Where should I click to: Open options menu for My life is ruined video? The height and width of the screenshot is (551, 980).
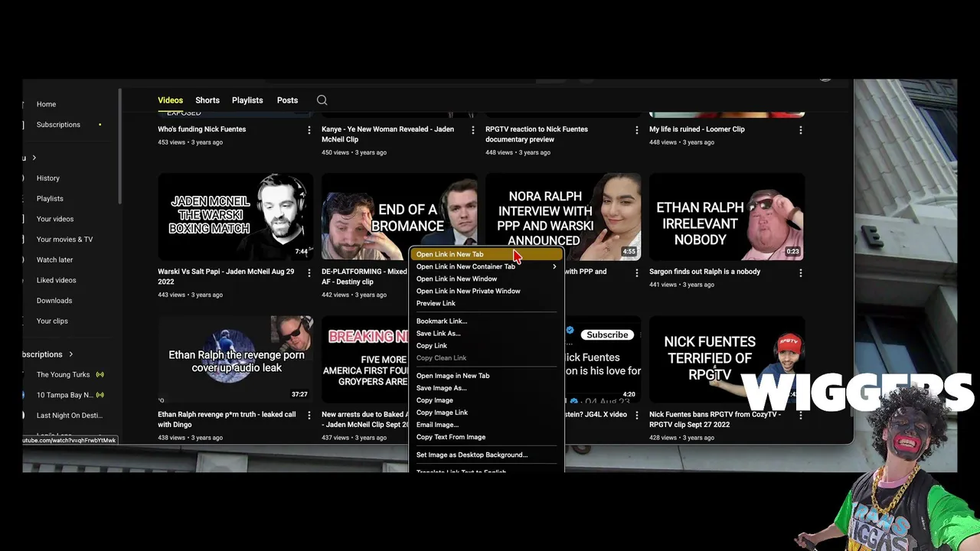pos(801,130)
